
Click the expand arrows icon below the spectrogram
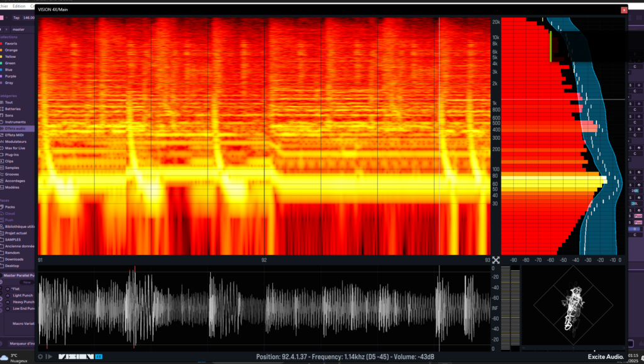(x=496, y=260)
